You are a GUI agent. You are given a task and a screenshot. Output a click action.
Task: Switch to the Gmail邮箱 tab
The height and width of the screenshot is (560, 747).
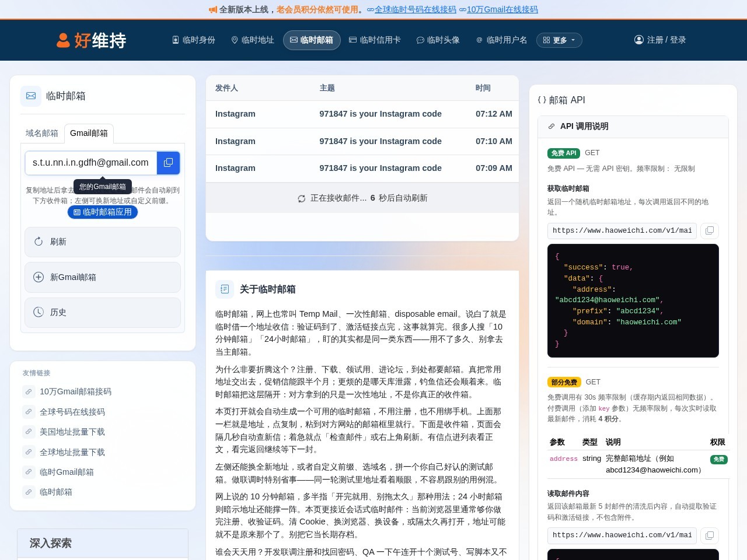[89, 134]
